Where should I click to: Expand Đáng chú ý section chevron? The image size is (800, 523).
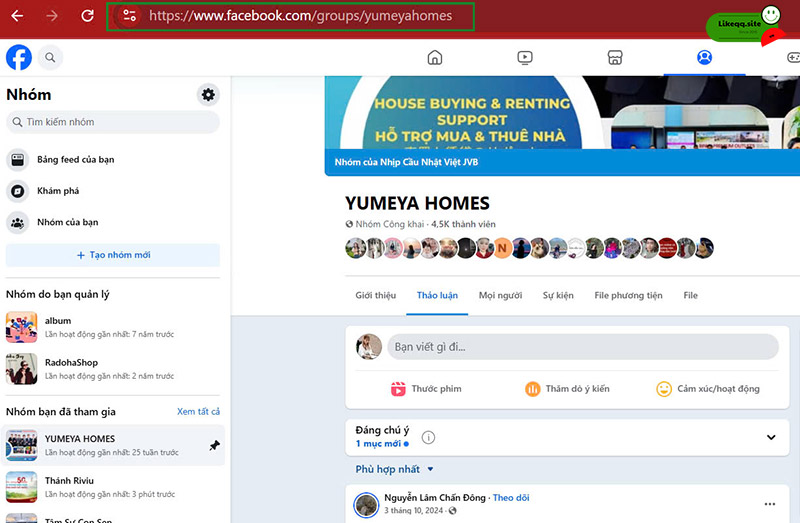[x=771, y=437]
